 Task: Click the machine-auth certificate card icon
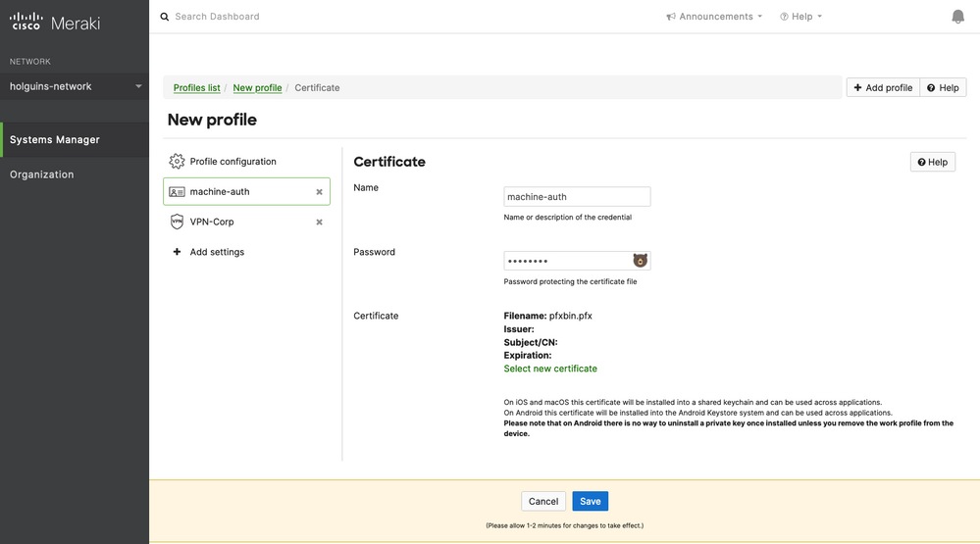(x=177, y=192)
